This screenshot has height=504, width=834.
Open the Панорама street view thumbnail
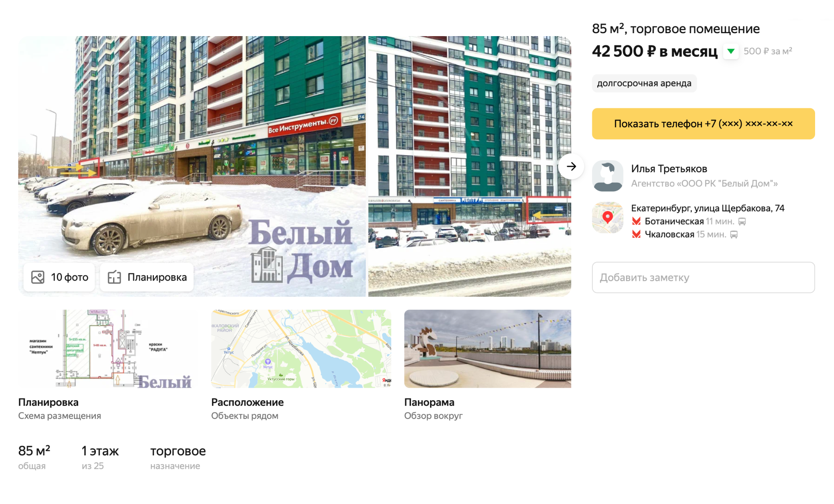(488, 349)
